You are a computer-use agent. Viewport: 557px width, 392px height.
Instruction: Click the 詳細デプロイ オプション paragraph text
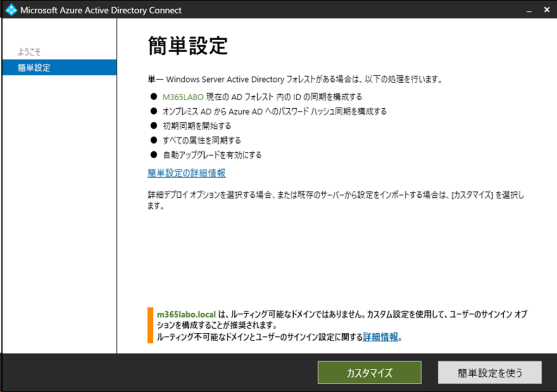[x=336, y=200]
